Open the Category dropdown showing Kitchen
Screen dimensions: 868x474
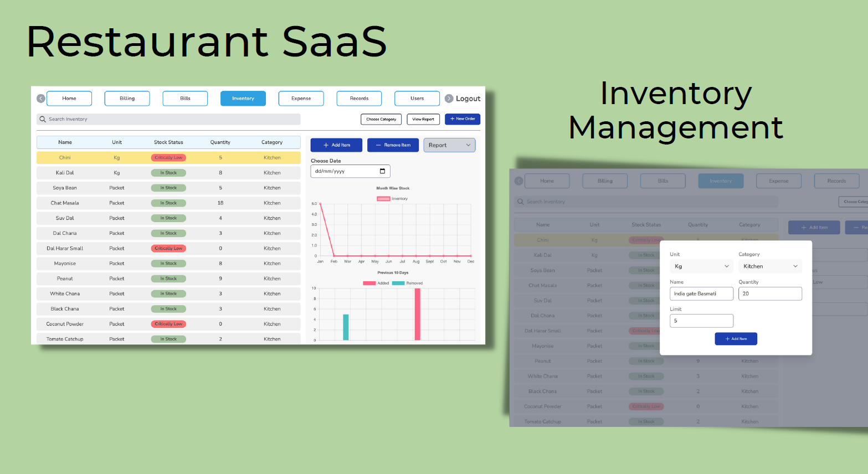pyautogui.click(x=770, y=266)
